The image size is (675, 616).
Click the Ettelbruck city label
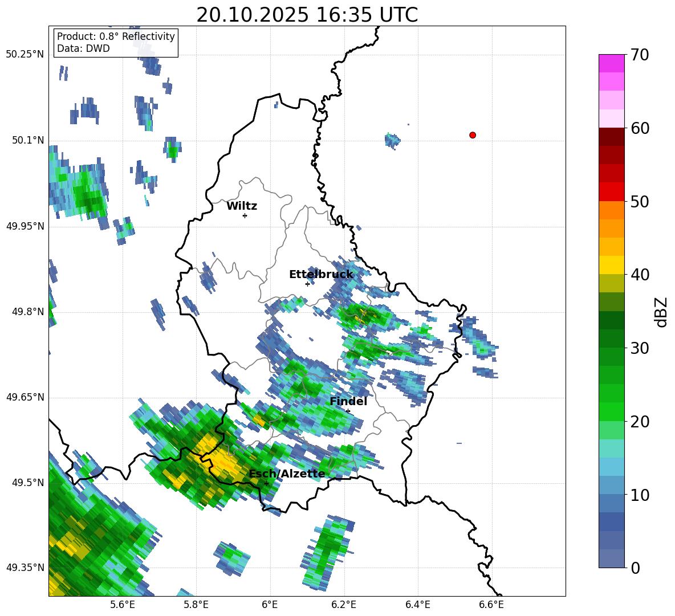pos(321,275)
